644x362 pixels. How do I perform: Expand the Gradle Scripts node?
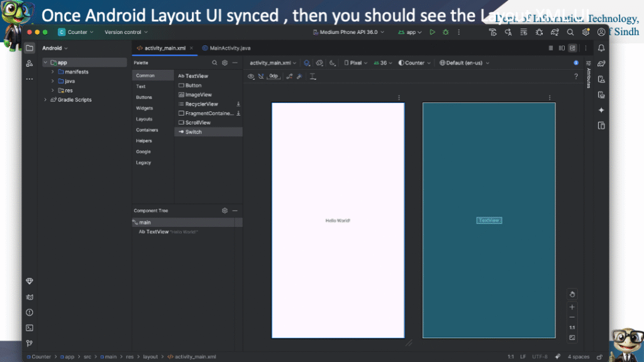[x=45, y=100]
